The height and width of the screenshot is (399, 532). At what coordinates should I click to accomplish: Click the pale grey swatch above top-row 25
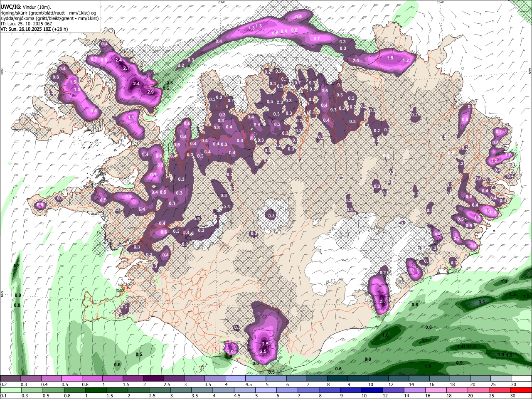pos(501,379)
